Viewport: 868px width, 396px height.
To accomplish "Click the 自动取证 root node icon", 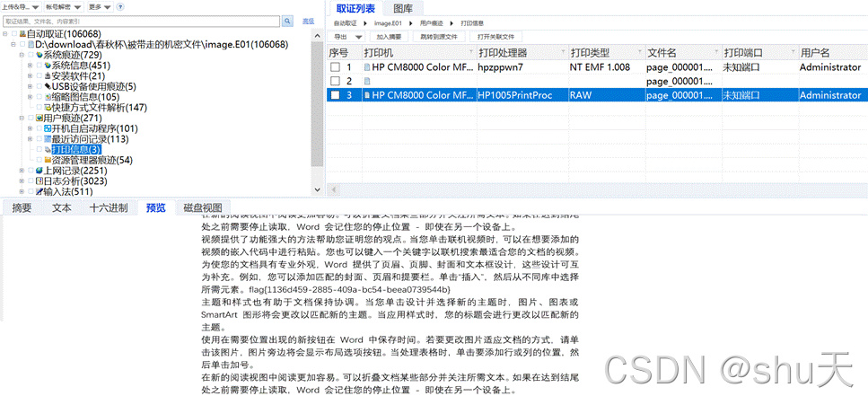I will (22, 34).
